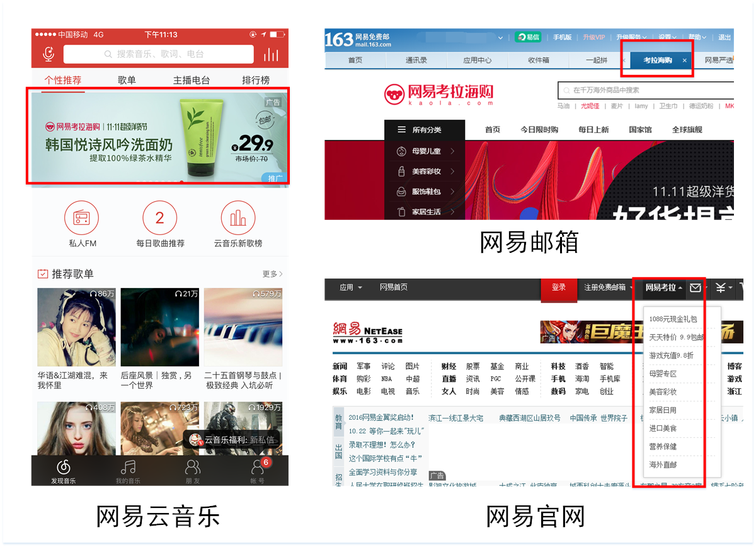Open playlist 二十五首钢琴与鼓点 cover
This screenshot has height=547, width=756.
coord(243,327)
